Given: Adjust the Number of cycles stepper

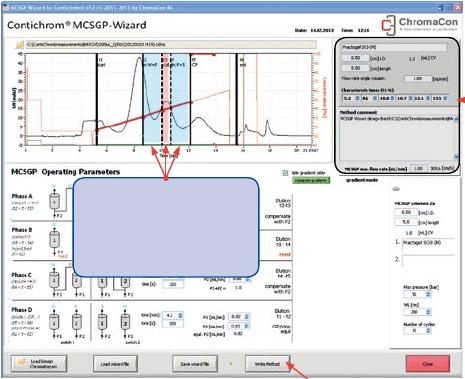Looking at the screenshot, I should pos(428,331).
